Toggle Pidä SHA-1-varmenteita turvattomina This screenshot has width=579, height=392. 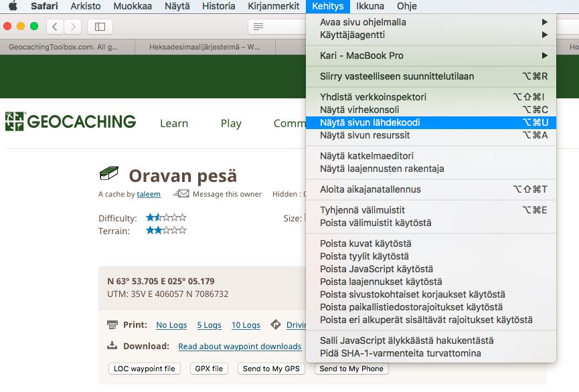pyautogui.click(x=431, y=353)
